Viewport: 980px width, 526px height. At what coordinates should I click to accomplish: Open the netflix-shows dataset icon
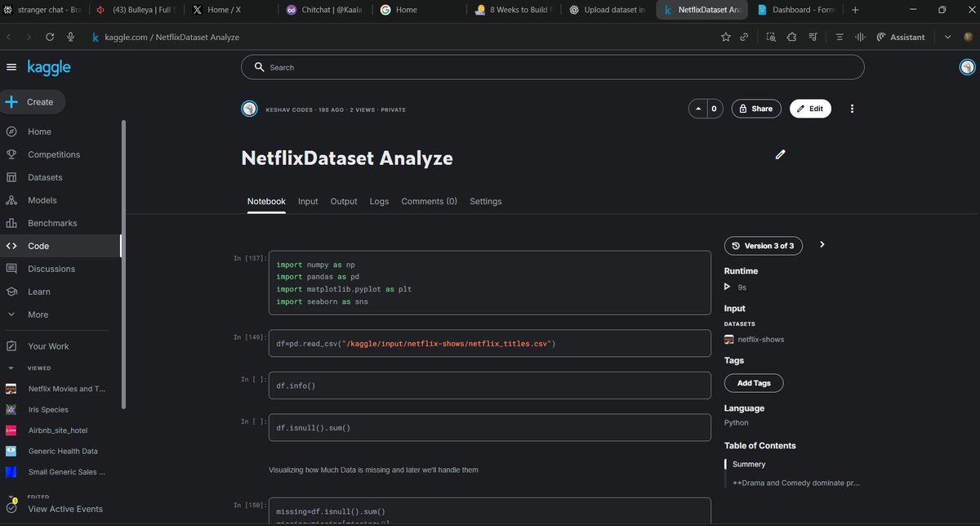tap(729, 339)
